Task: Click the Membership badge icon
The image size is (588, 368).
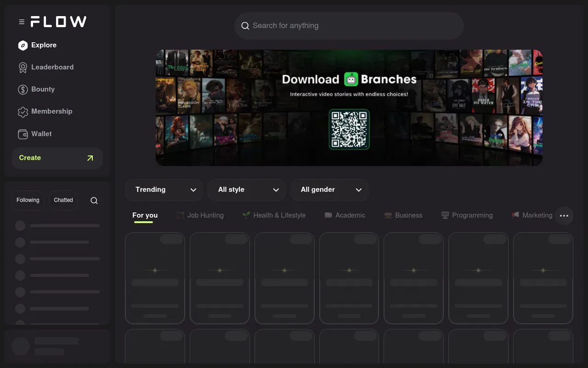Action: (23, 112)
